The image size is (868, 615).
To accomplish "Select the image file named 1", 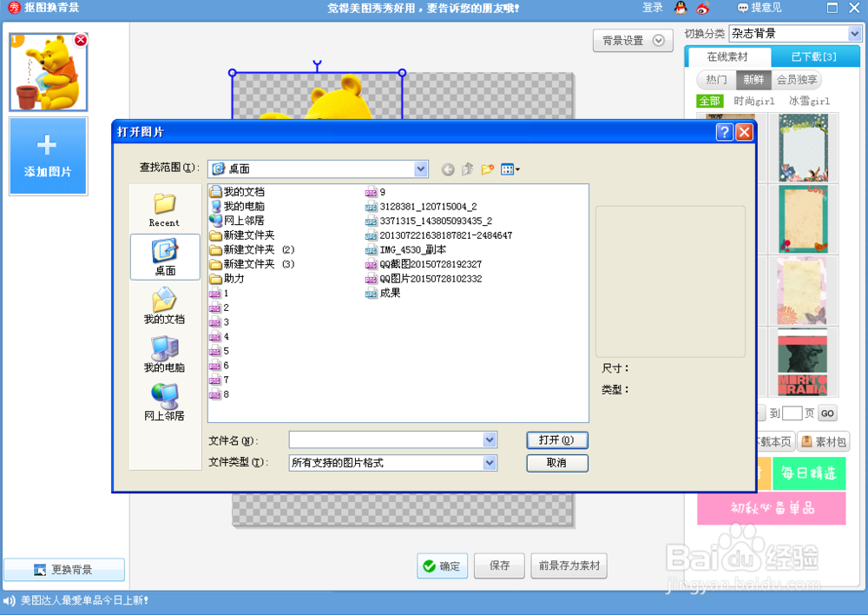I will [x=219, y=294].
